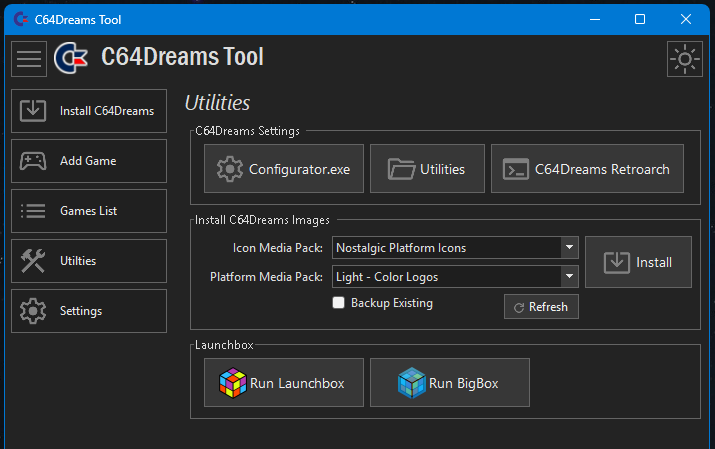715x449 pixels.
Task: Maximize the C64Dreams Tool window
Action: [640, 19]
